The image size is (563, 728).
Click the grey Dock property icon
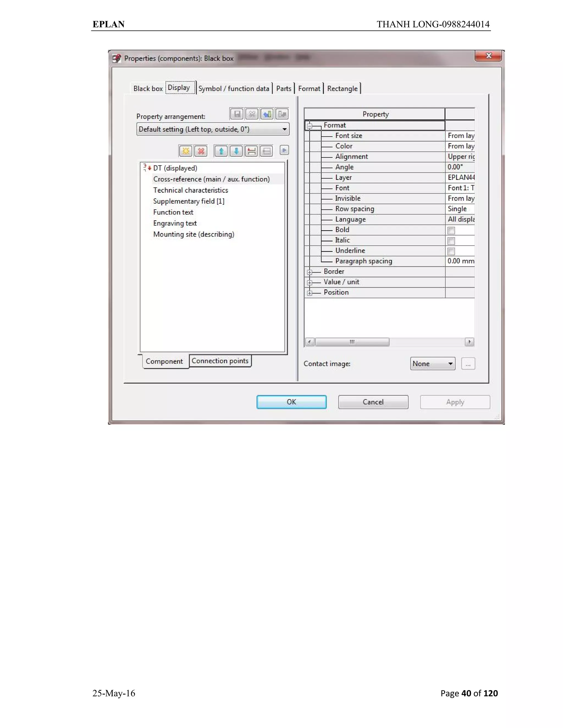point(266,151)
